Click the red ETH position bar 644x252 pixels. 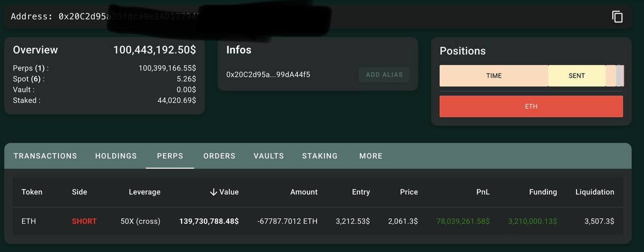pos(531,106)
